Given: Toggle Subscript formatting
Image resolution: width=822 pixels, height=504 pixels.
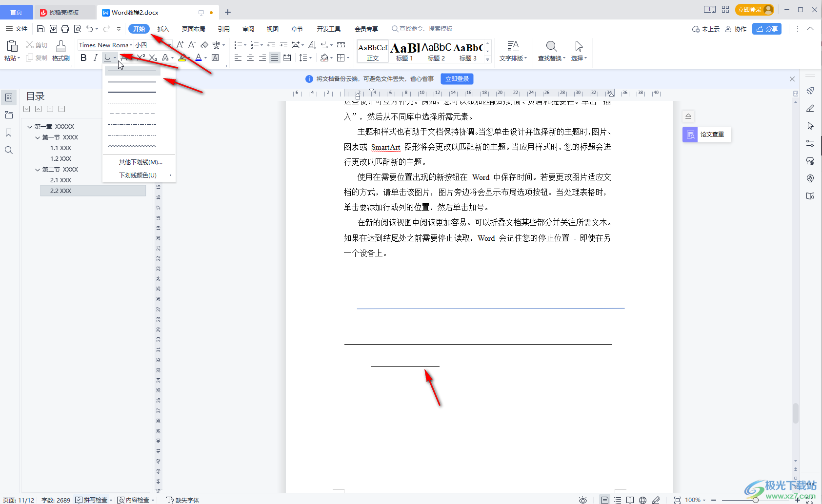Looking at the screenshot, I should click(153, 58).
